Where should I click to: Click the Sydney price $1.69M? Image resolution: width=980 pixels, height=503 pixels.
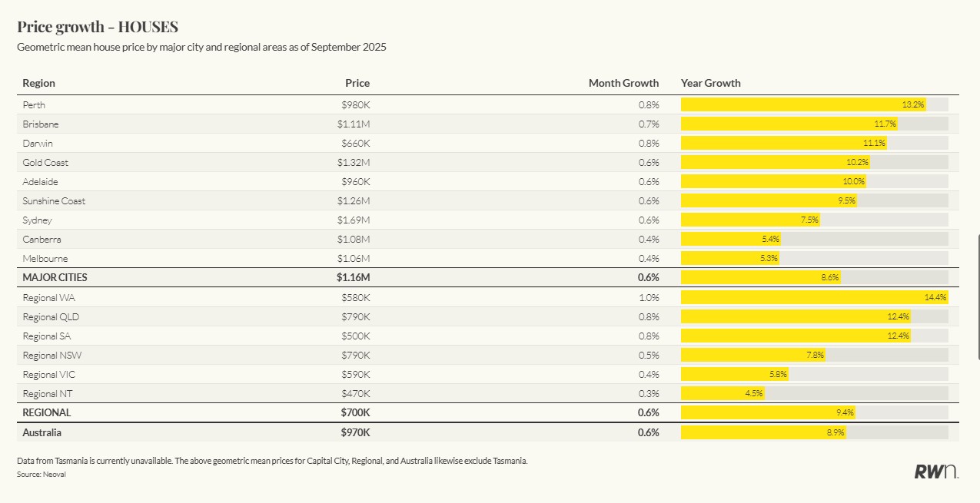click(x=353, y=220)
